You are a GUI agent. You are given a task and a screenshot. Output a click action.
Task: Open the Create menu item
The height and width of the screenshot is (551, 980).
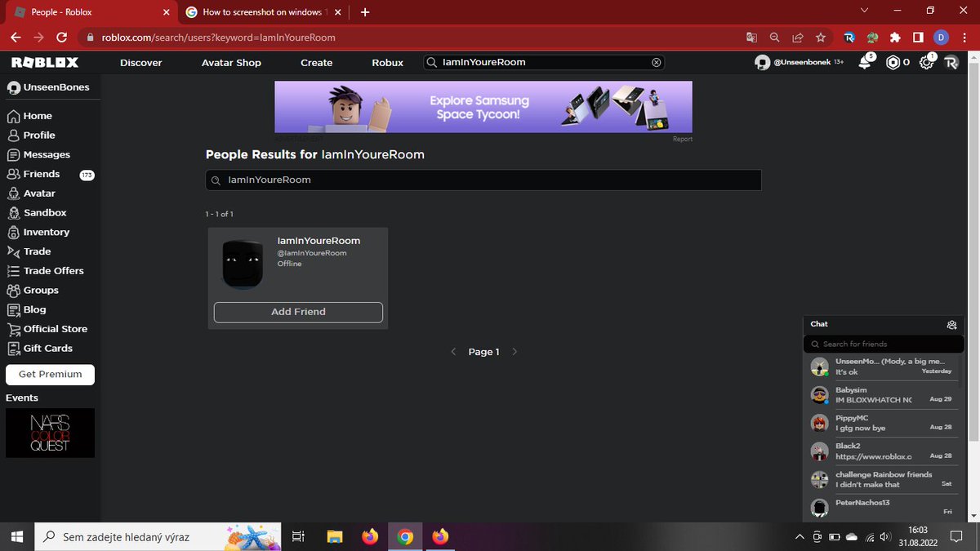click(316, 63)
